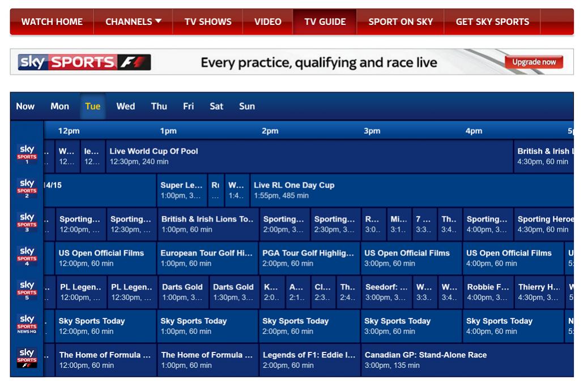Open Sporting 12:00pm listing on Sky Sports 3
Viewport: 588px width, 383px height.
pyautogui.click(x=81, y=224)
